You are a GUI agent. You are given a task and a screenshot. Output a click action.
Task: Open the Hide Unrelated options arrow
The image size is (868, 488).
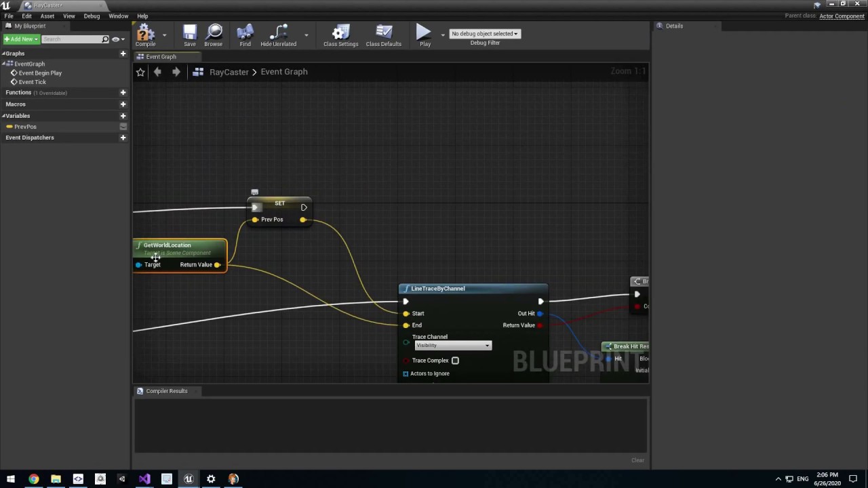click(307, 35)
